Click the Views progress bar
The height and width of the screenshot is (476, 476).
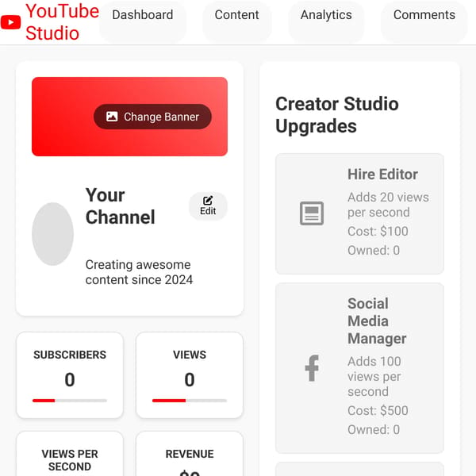tap(190, 401)
